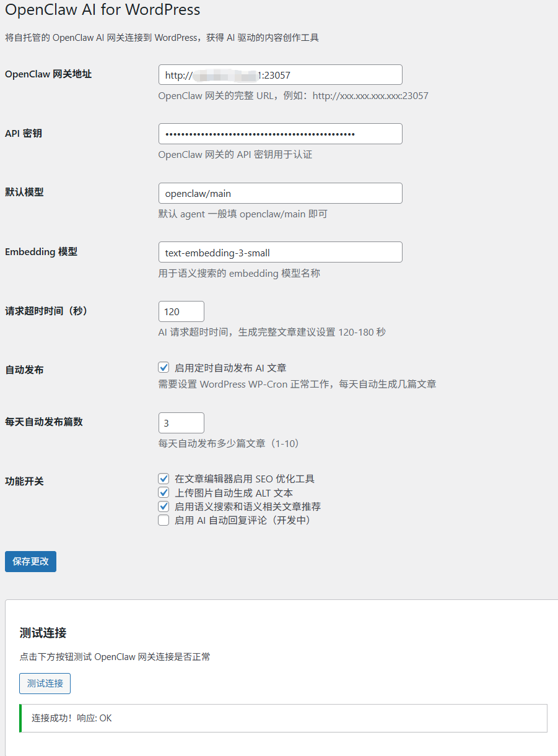Screen dimensions: 558x756
Task: Uncheck 启用定时自动发布 AI 文章
Action: [x=163, y=367]
